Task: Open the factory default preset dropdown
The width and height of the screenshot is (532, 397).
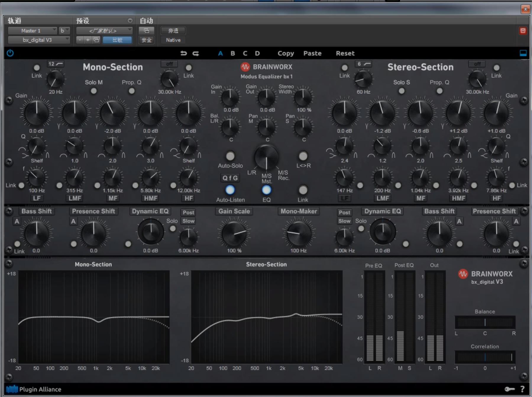Action: point(104,30)
